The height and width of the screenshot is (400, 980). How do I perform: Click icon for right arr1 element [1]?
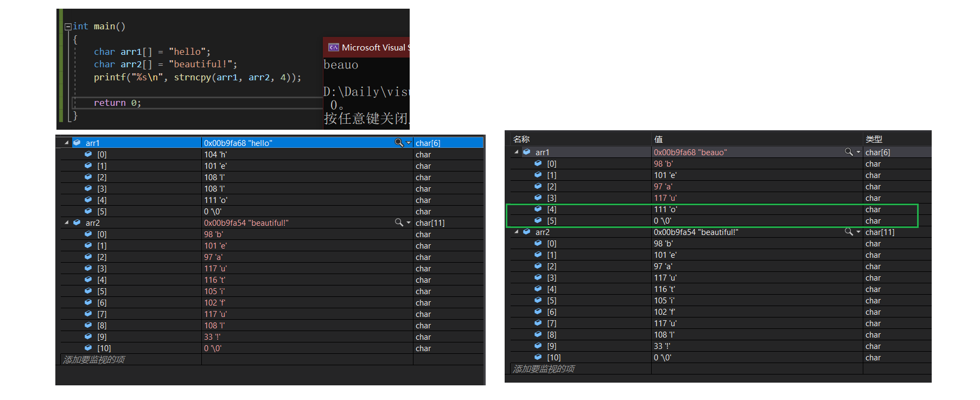[x=538, y=175]
